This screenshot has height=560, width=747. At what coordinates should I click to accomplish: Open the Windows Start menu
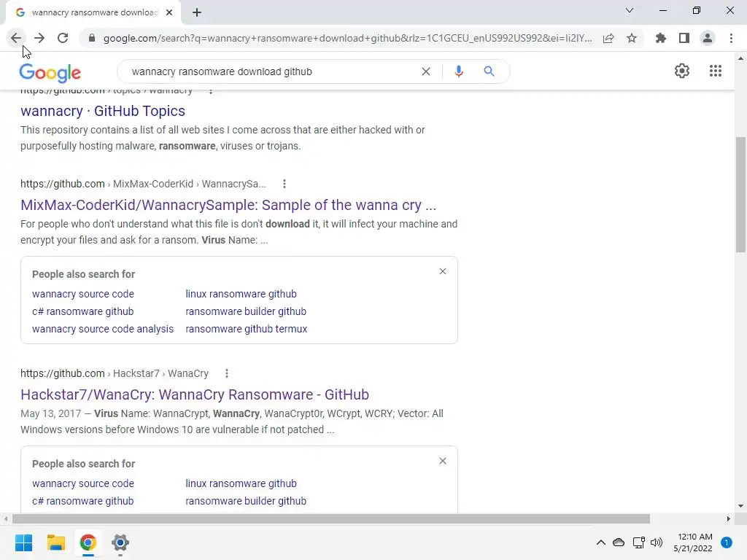(24, 542)
